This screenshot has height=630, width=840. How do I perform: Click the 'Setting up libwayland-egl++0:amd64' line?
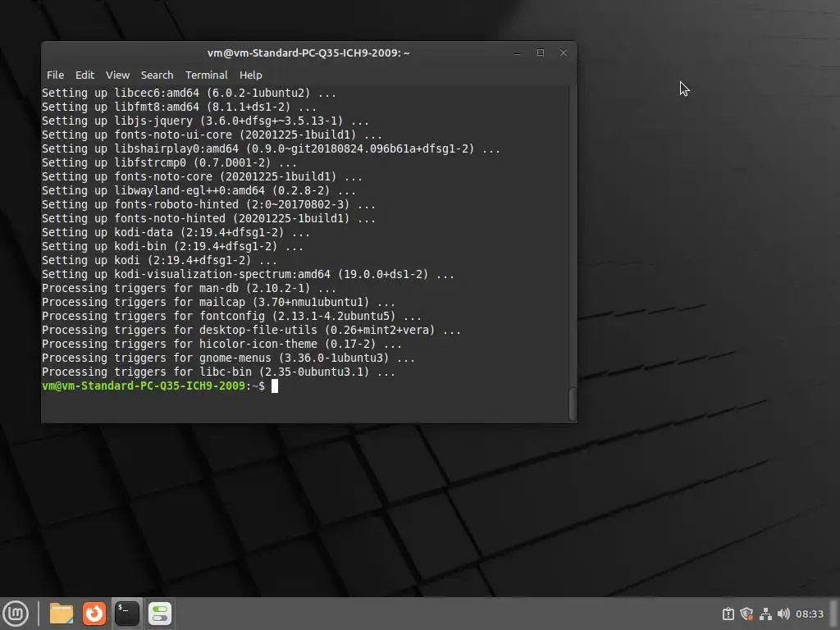click(199, 190)
